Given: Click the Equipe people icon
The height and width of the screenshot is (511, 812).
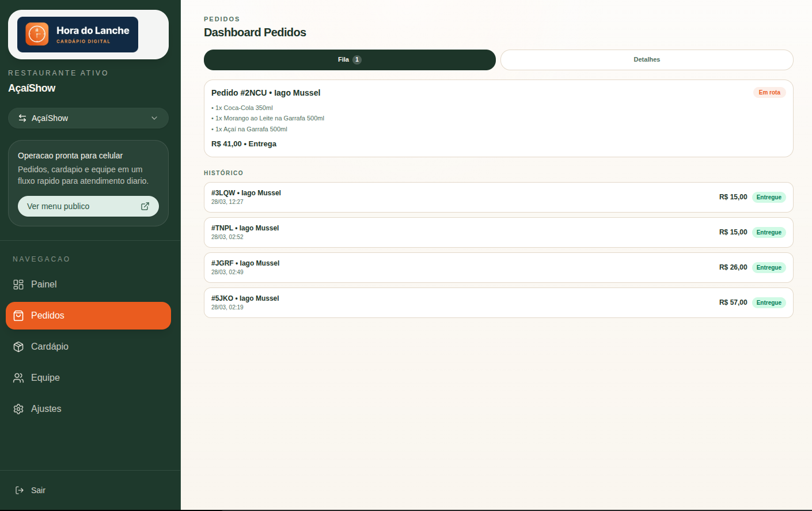Looking at the screenshot, I should tap(18, 377).
